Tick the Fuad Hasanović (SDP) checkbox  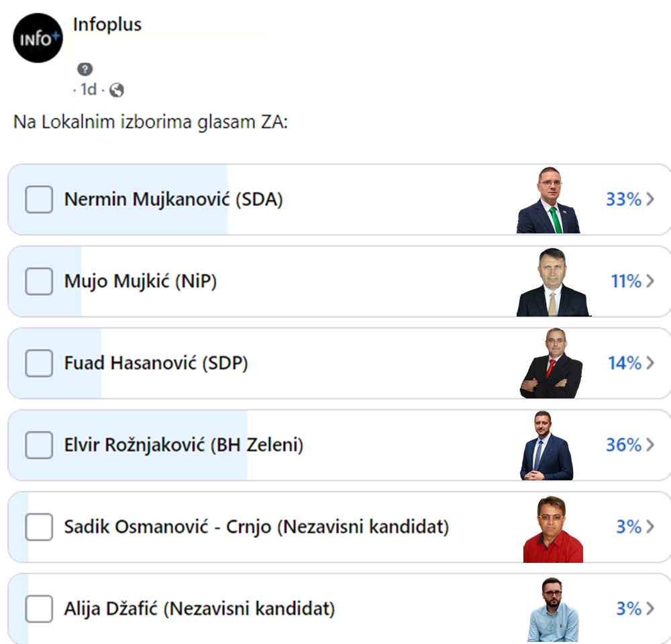(x=39, y=363)
